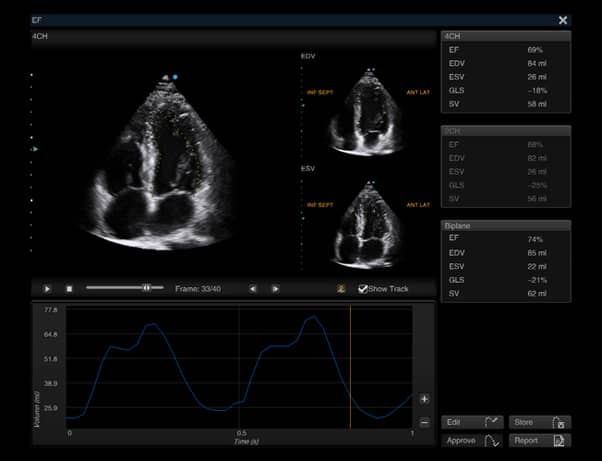Open the Report

(x=540, y=441)
